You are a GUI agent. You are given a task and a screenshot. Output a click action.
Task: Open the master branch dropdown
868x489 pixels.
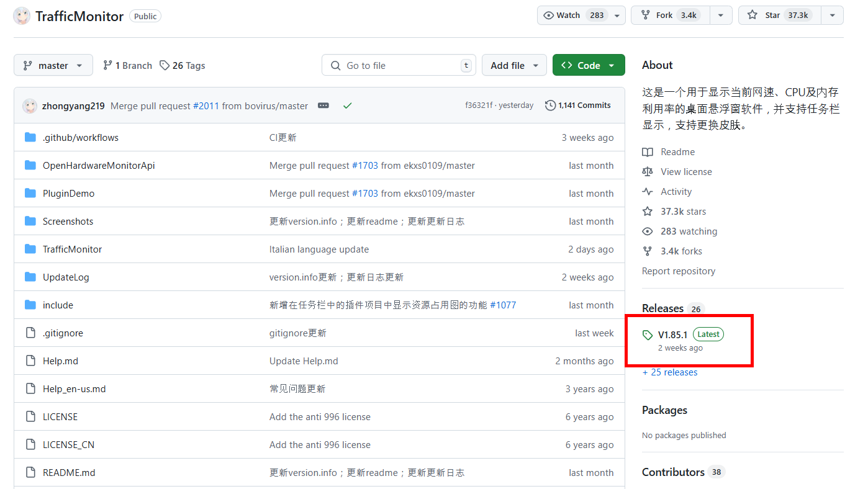tap(53, 65)
